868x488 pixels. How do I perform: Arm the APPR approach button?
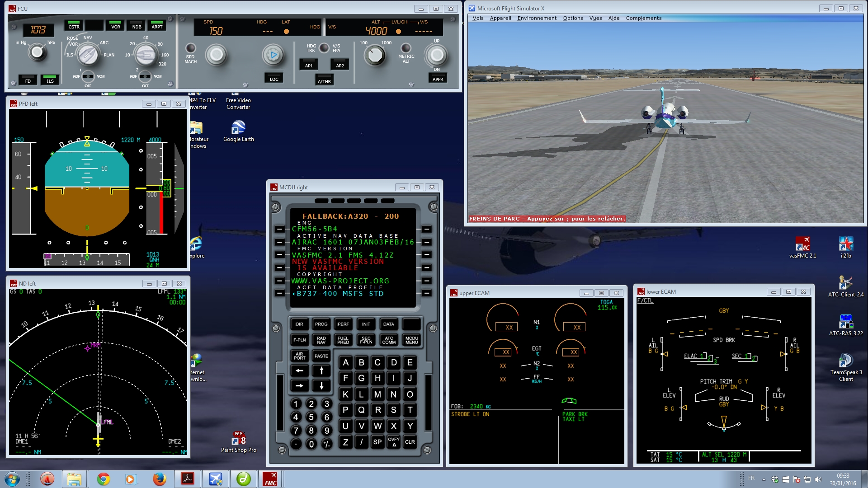click(438, 78)
